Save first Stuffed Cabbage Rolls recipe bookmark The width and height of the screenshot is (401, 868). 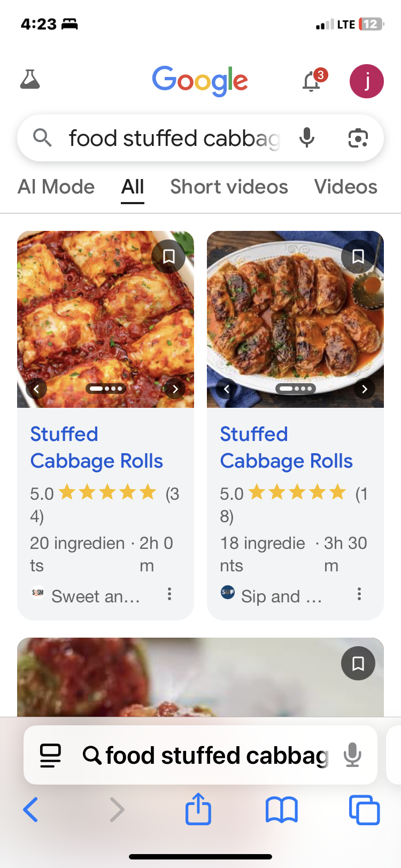pyautogui.click(x=168, y=257)
